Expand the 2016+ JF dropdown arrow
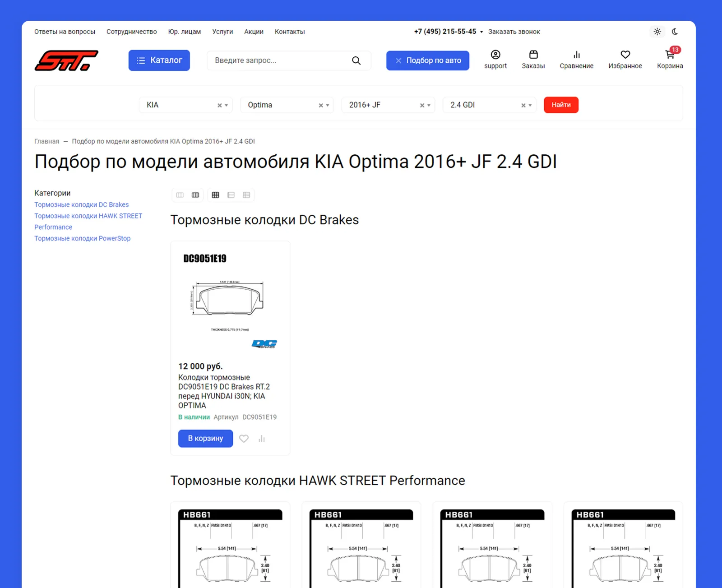The width and height of the screenshot is (722, 588). [x=429, y=105]
